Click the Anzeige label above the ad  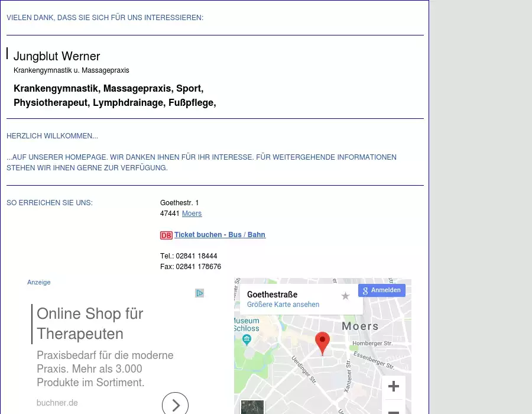[x=39, y=282]
